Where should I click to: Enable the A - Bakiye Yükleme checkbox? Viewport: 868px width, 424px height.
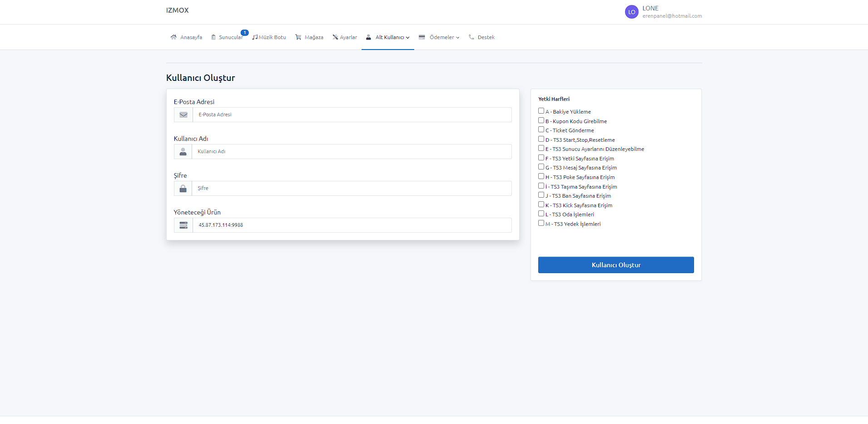click(541, 111)
